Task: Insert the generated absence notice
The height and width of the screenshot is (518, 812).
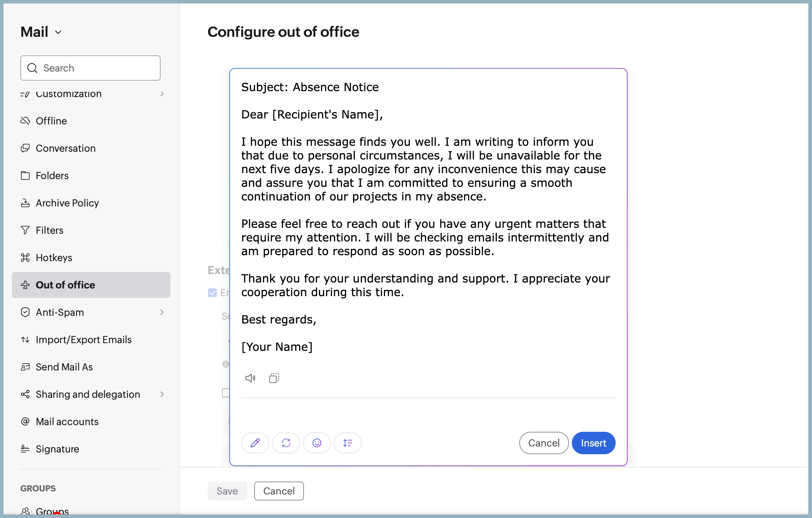Action: (594, 443)
